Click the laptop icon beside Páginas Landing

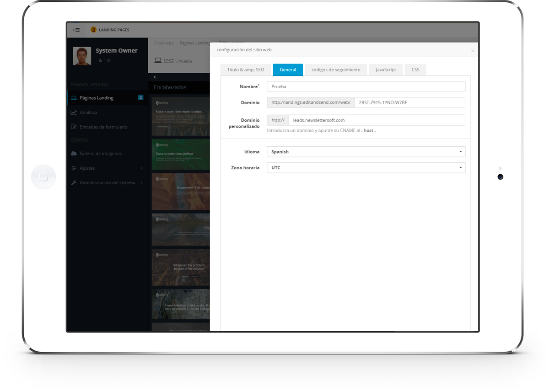pyautogui.click(x=74, y=98)
